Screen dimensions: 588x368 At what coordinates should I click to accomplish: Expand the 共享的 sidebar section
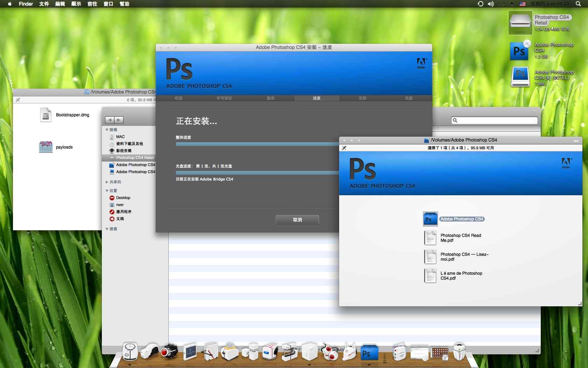click(x=107, y=182)
